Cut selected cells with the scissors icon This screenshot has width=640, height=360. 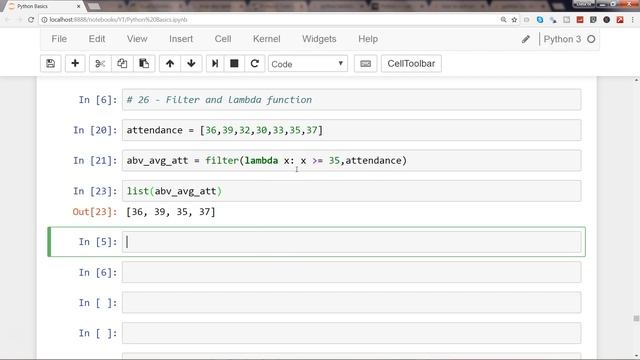(x=100, y=64)
